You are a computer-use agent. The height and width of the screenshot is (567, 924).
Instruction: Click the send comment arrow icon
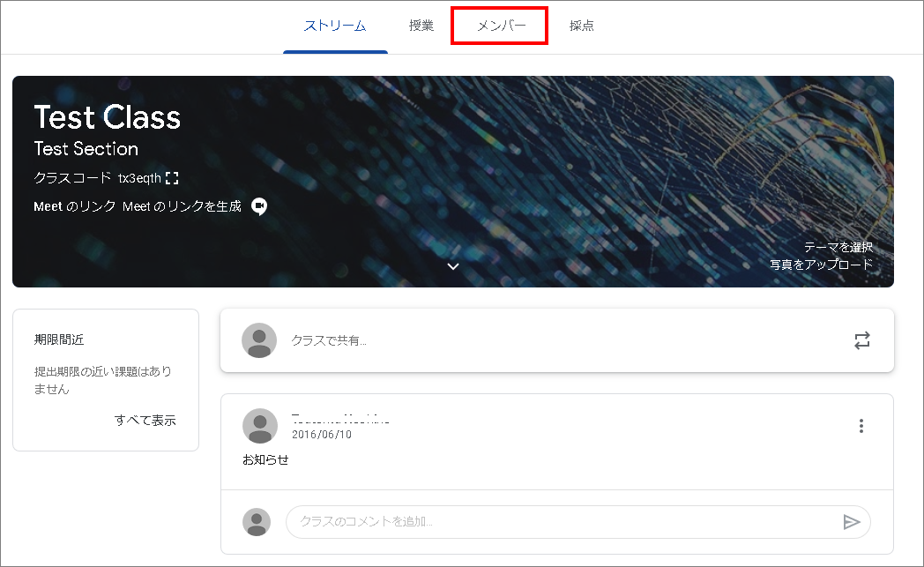tap(851, 522)
